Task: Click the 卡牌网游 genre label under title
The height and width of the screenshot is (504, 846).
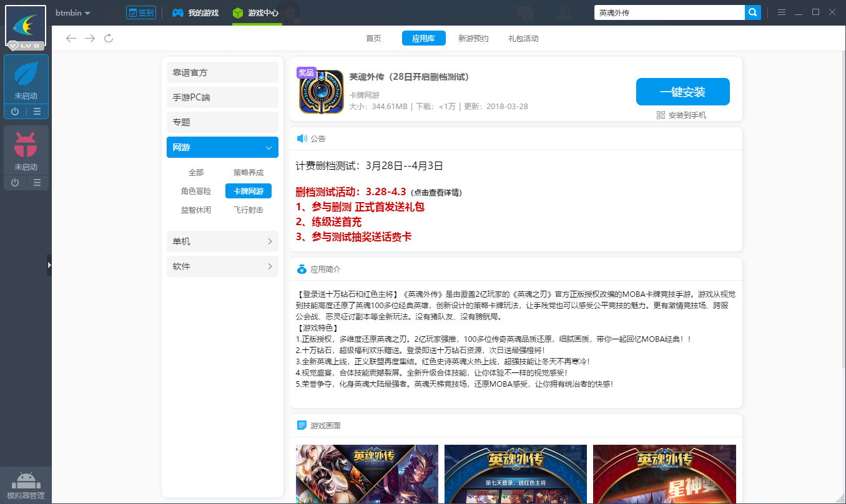Action: (364, 95)
